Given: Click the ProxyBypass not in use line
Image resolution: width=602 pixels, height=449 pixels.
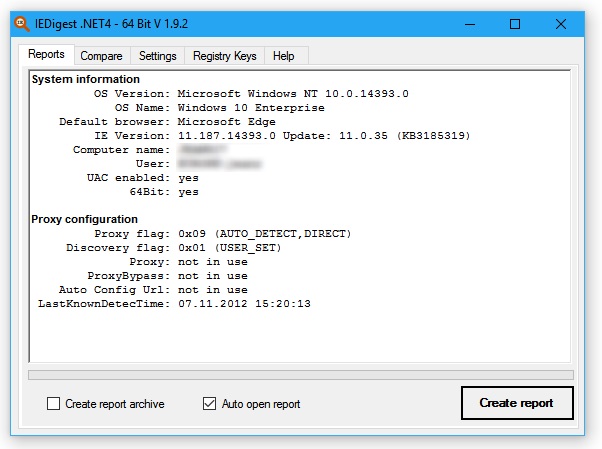Looking at the screenshot, I should click(x=167, y=276).
